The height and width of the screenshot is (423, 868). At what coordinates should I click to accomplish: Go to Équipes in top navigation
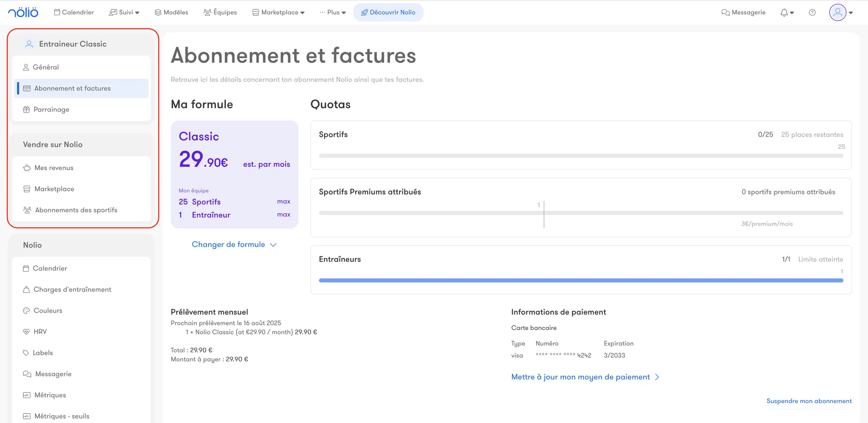tap(220, 12)
